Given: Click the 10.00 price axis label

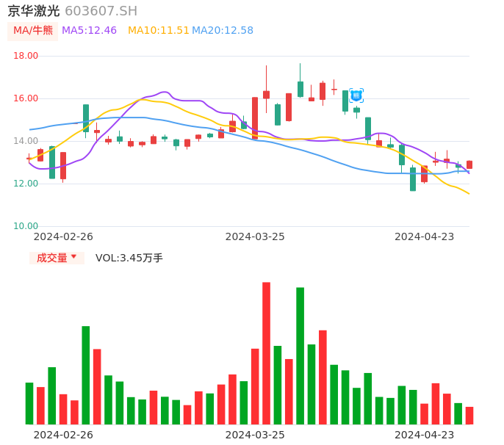Looking at the screenshot, I should 26,226.
